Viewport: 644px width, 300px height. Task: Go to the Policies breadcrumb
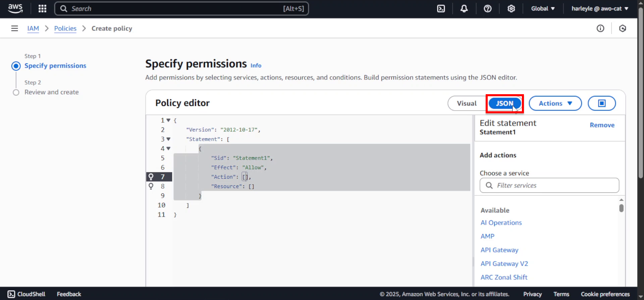[x=65, y=28]
